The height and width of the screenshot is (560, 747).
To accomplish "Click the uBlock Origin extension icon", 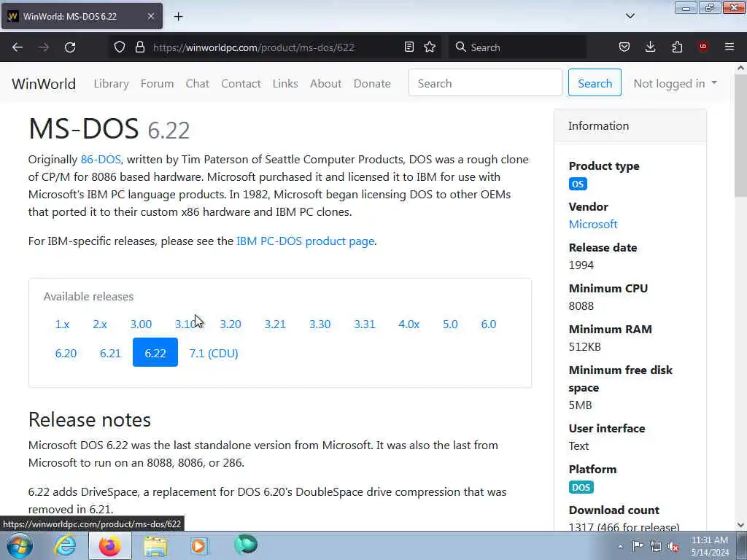I will click(703, 47).
